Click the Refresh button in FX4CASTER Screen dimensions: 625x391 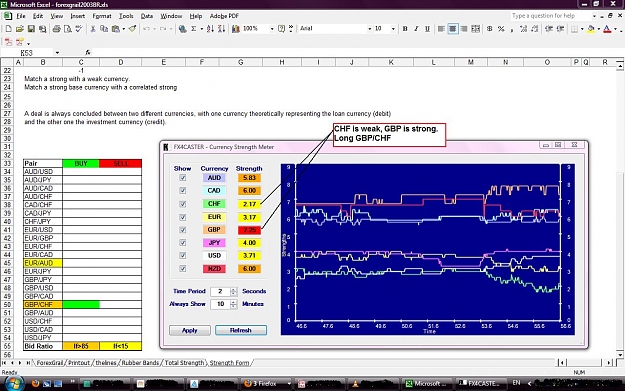pyautogui.click(x=241, y=330)
